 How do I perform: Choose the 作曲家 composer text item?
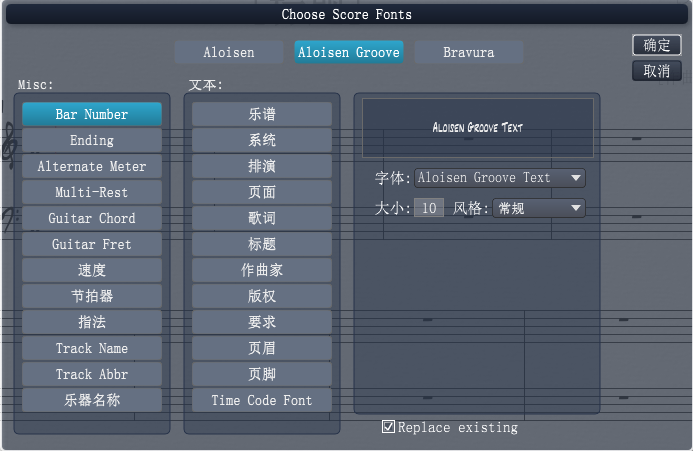click(261, 271)
